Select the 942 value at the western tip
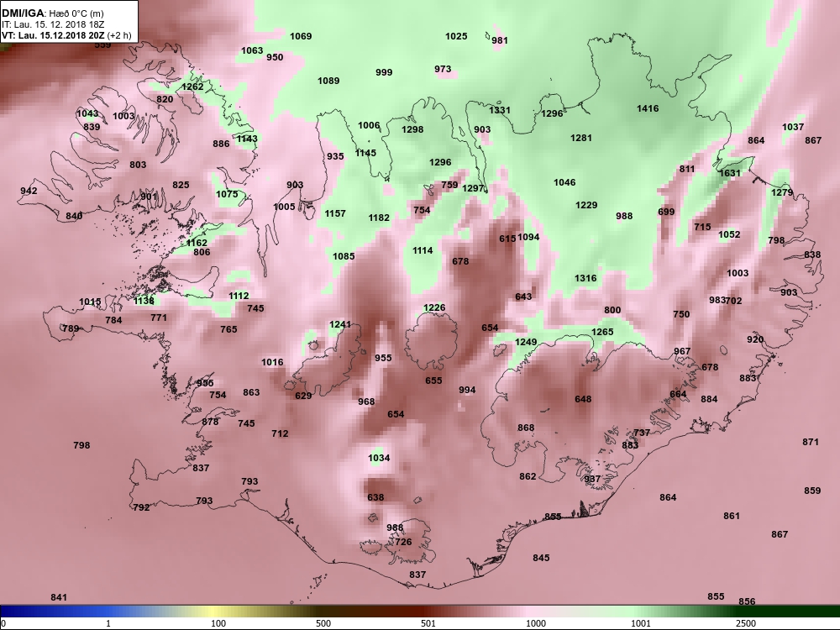840x630 pixels. coord(29,191)
